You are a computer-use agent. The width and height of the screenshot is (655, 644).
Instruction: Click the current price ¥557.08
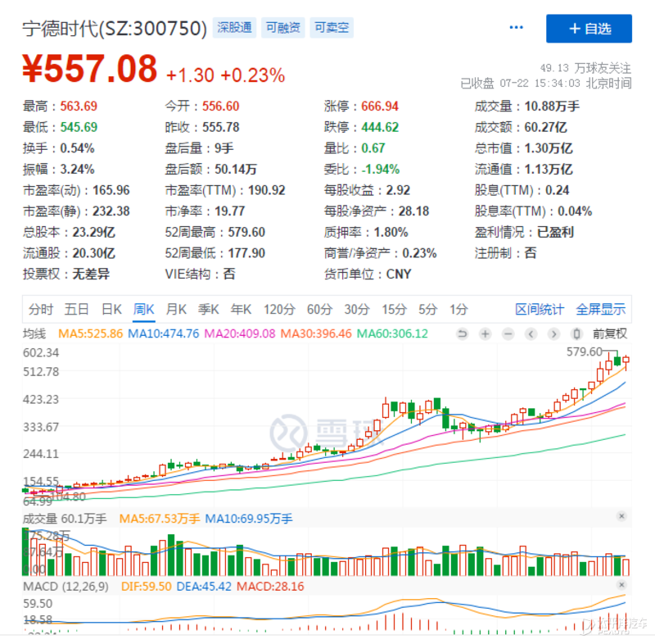point(89,69)
